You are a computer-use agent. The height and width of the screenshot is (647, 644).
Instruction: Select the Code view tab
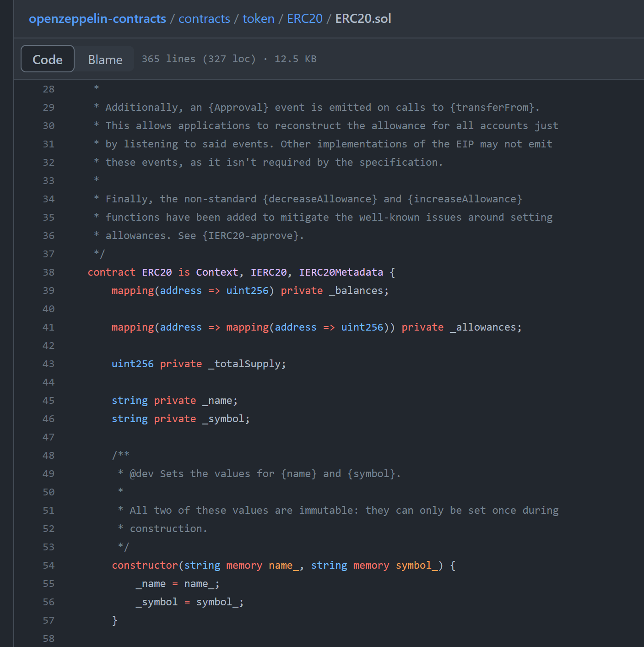click(48, 60)
